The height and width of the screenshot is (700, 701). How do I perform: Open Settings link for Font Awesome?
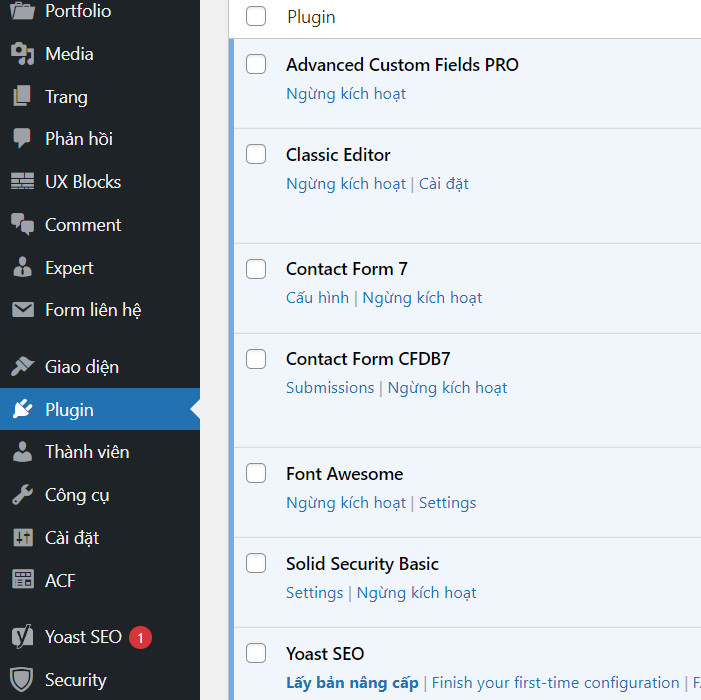tap(447, 503)
